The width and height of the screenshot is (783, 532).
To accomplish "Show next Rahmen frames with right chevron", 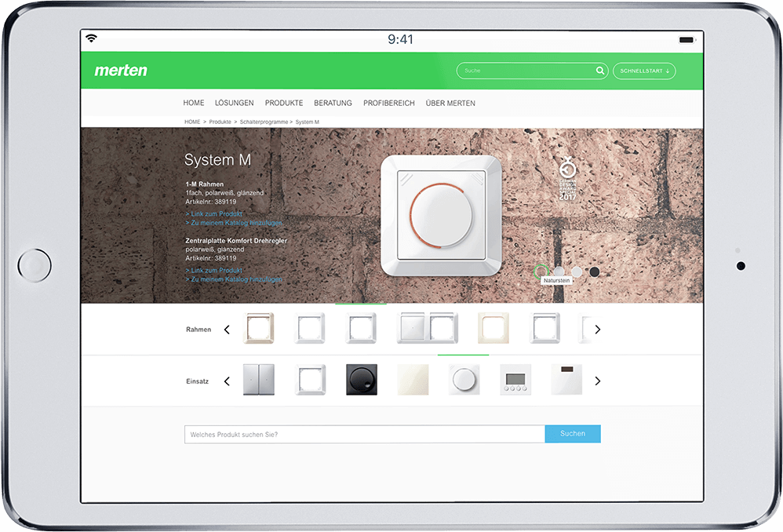I will coord(597,330).
